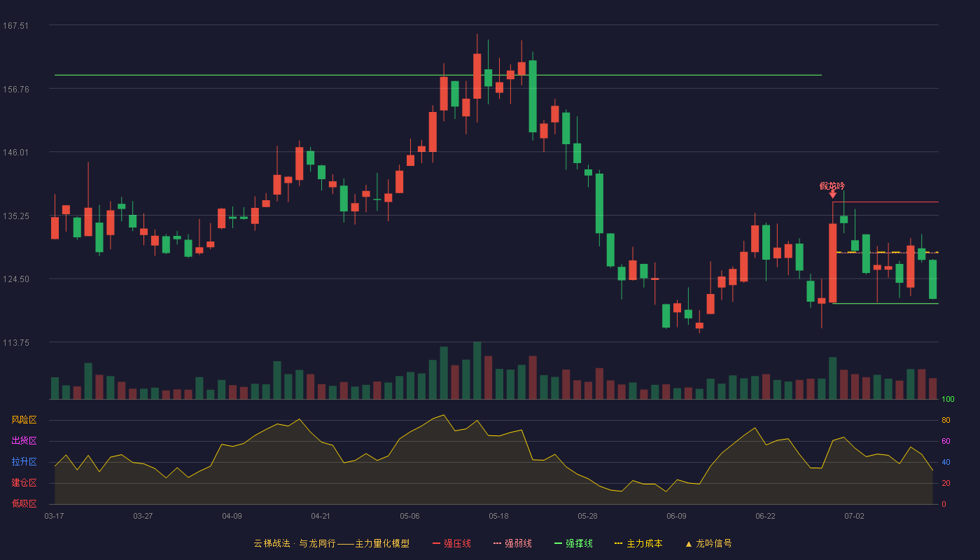The width and height of the screenshot is (980, 560).
Task: Click the 113.75 price axis label
Action: click(15, 343)
